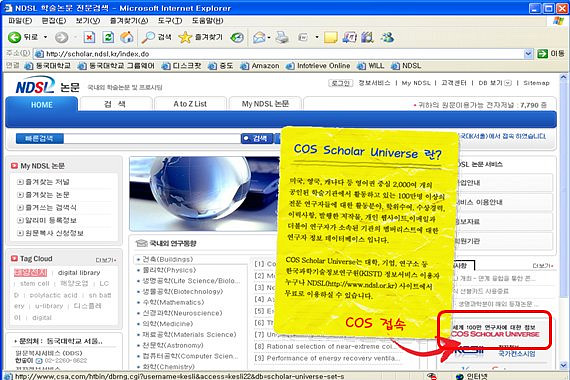Stop page loading with red X icon
This screenshot has width=570, height=380.
point(89,37)
